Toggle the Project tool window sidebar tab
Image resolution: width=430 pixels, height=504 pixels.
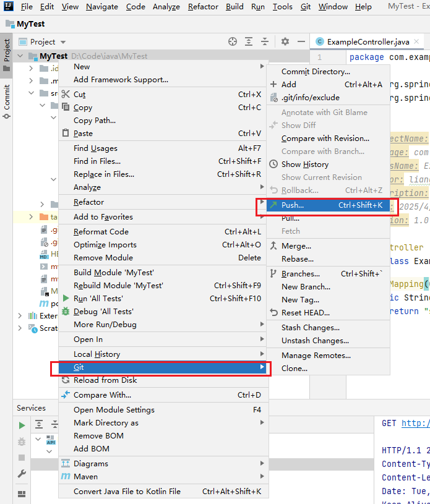[x=6, y=55]
